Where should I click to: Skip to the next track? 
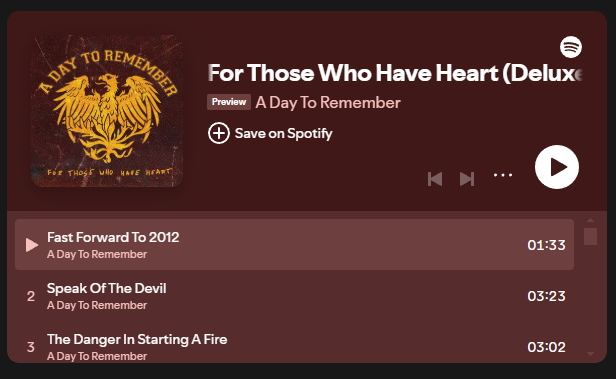click(x=467, y=179)
